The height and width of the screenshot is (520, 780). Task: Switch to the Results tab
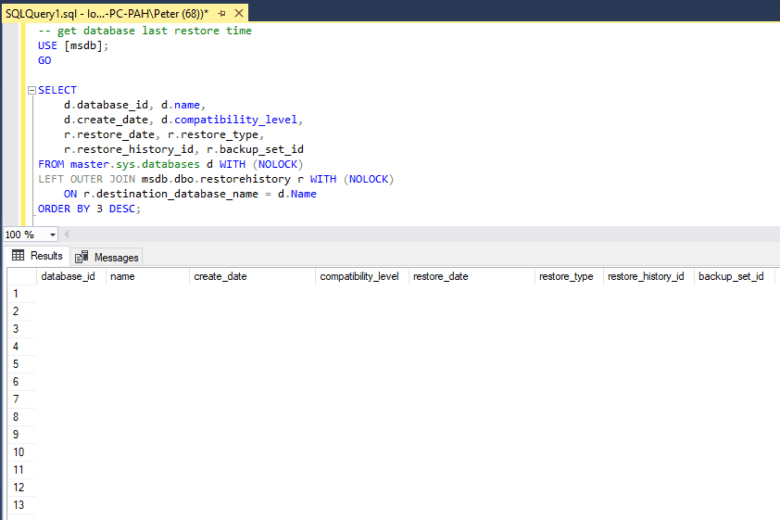coord(38,256)
